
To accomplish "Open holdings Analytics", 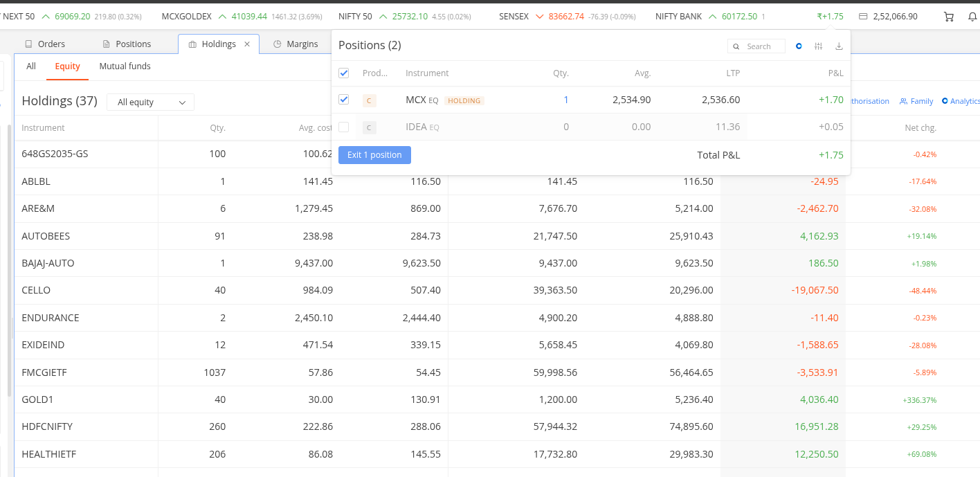I will click(x=961, y=101).
